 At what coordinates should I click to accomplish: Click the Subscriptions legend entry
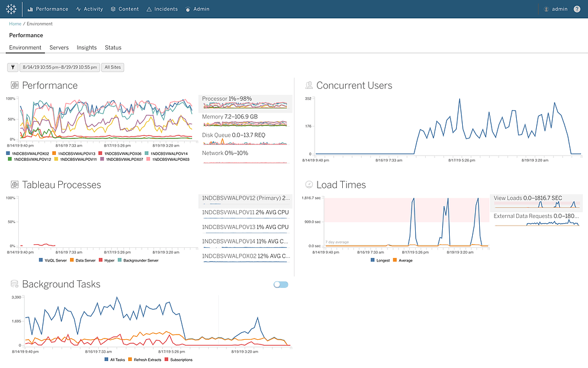coord(179,360)
